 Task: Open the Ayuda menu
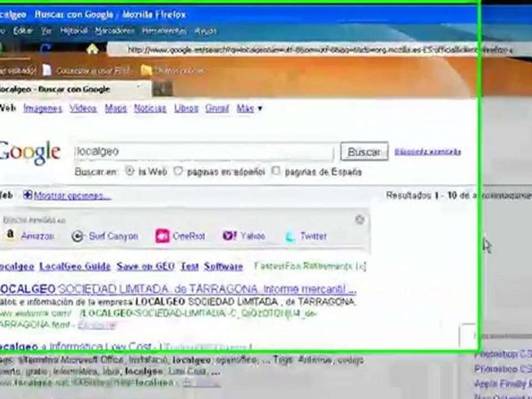pos(206,31)
